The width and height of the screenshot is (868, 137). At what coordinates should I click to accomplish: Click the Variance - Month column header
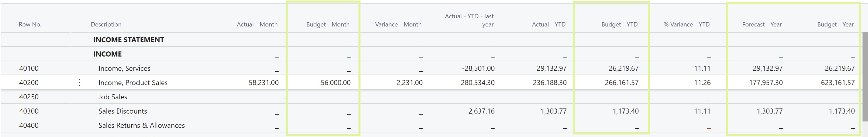tap(398, 24)
